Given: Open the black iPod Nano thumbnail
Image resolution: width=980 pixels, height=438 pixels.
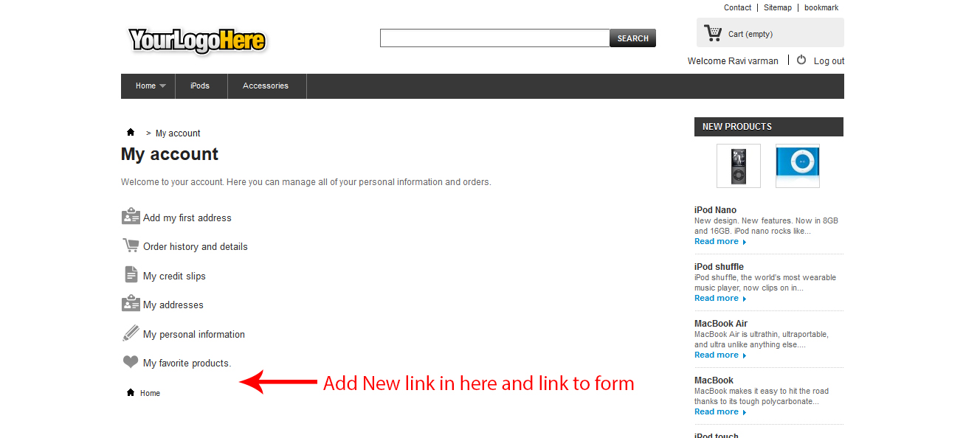Looking at the screenshot, I should point(739,166).
